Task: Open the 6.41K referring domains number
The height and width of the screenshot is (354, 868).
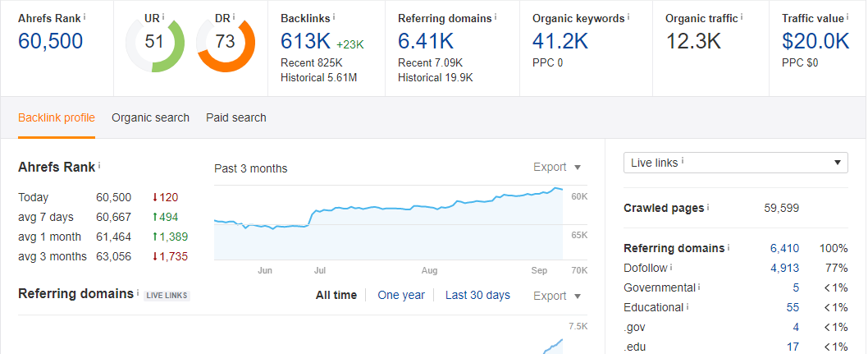Action: point(426,41)
